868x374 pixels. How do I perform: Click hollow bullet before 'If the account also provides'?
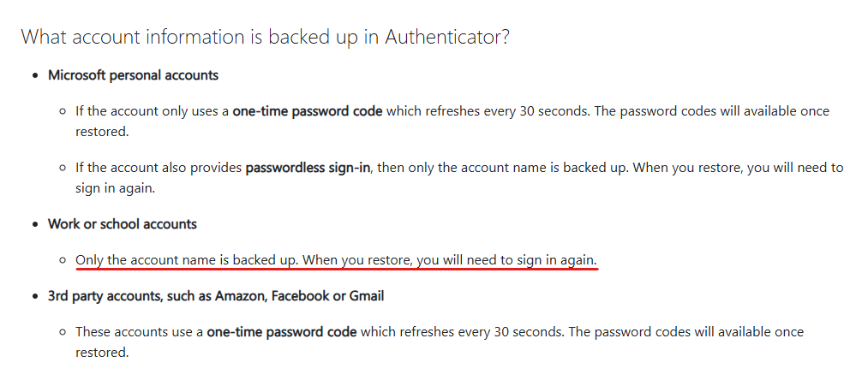63,169
